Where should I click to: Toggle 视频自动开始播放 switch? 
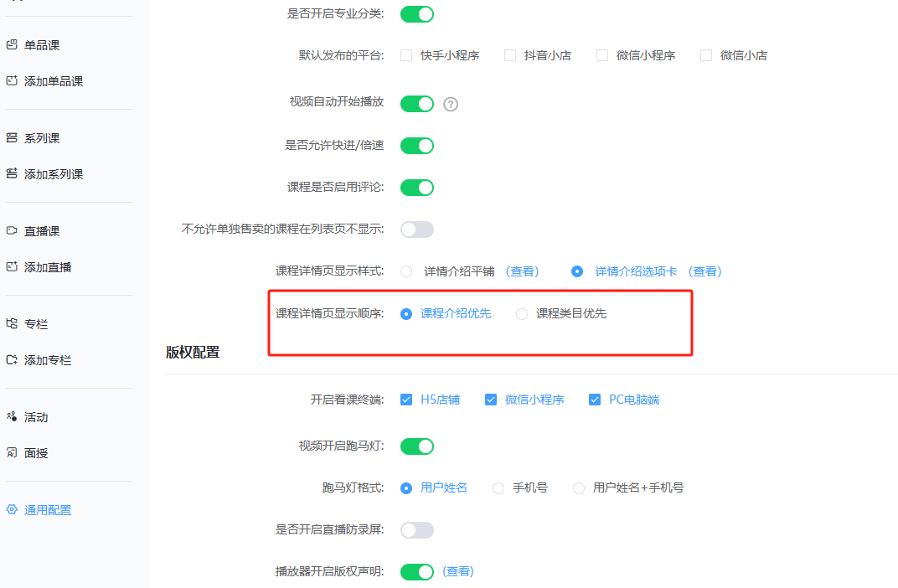(417, 104)
